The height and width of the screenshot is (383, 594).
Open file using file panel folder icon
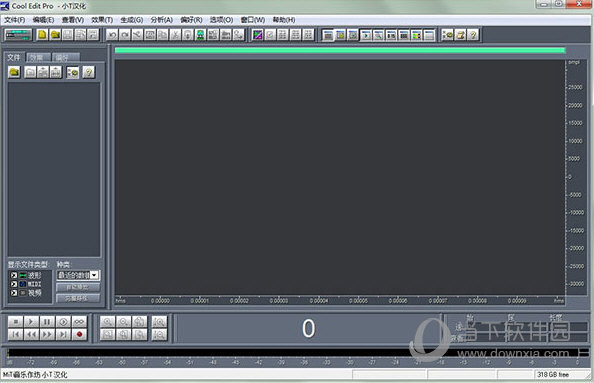14,72
